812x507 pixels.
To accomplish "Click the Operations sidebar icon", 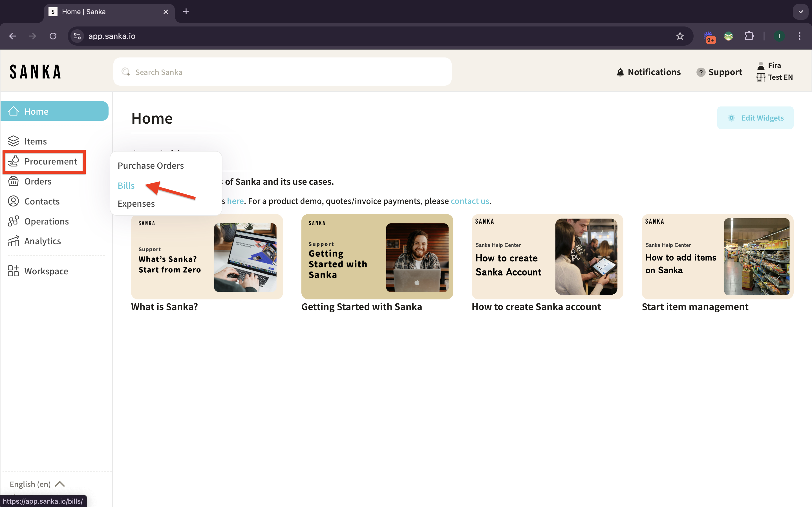I will [14, 221].
